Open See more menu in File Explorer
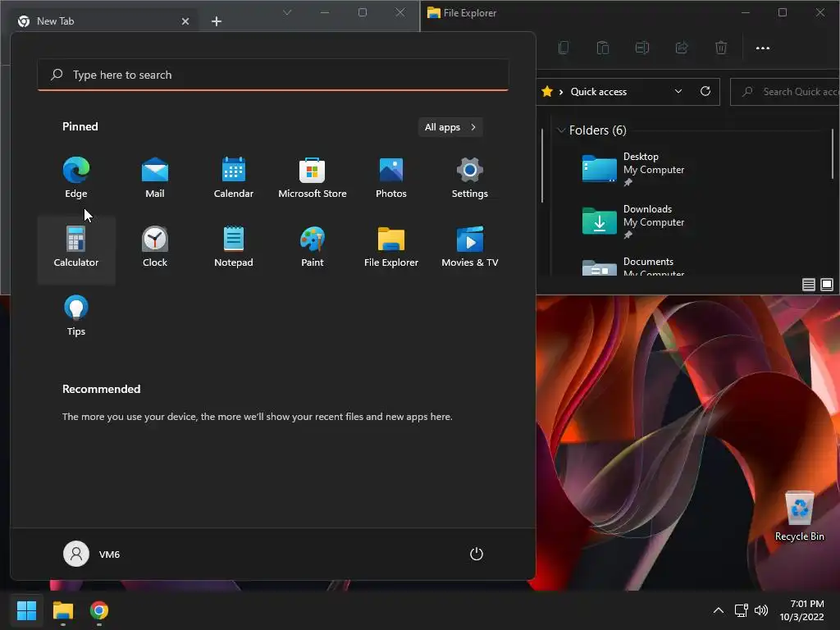The height and width of the screenshot is (630, 840). click(762, 48)
